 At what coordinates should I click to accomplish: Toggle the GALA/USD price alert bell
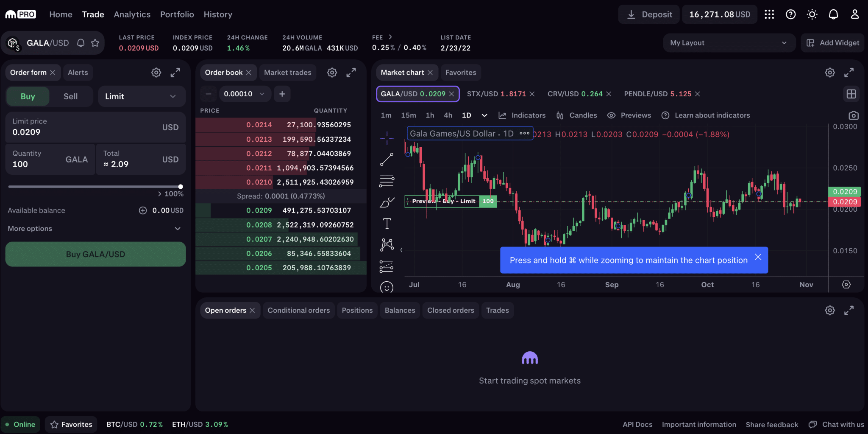(80, 42)
